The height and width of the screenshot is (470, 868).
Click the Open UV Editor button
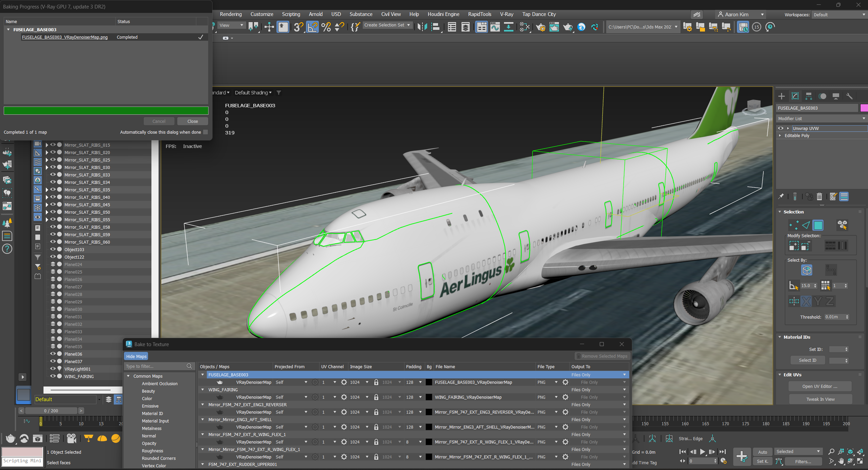click(x=820, y=386)
